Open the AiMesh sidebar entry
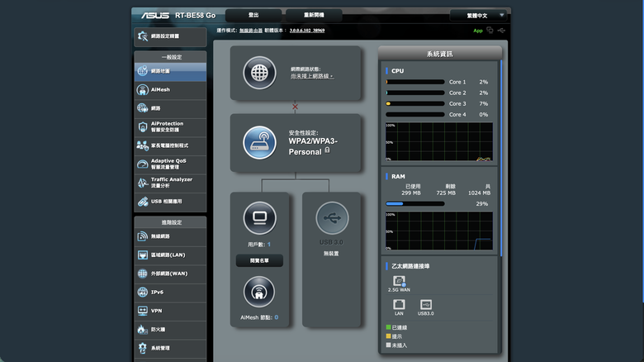The width and height of the screenshot is (644, 362). point(170,90)
